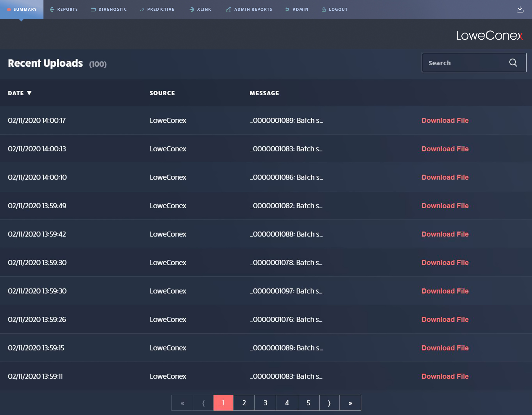Download file for 13:59:11 upload
Viewport: 532px width, 415px height.
click(x=445, y=376)
